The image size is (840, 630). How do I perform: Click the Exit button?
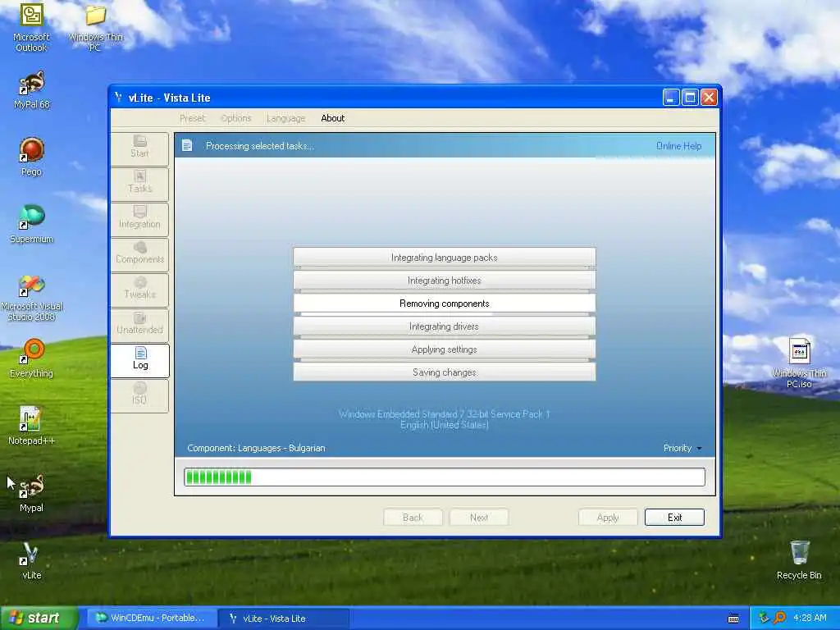coord(674,518)
